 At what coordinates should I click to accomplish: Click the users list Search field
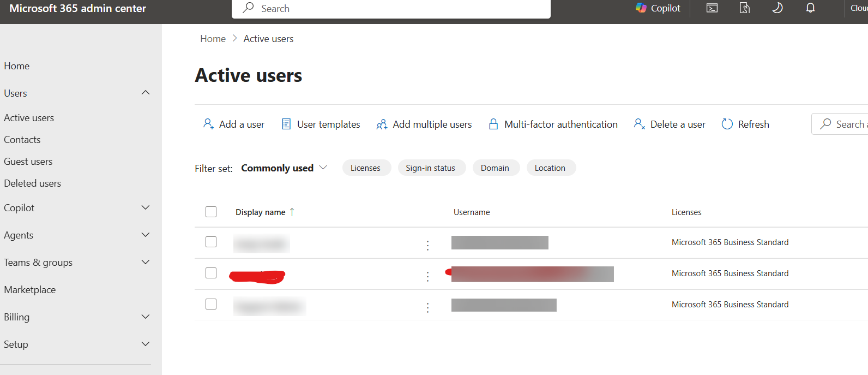coord(841,124)
